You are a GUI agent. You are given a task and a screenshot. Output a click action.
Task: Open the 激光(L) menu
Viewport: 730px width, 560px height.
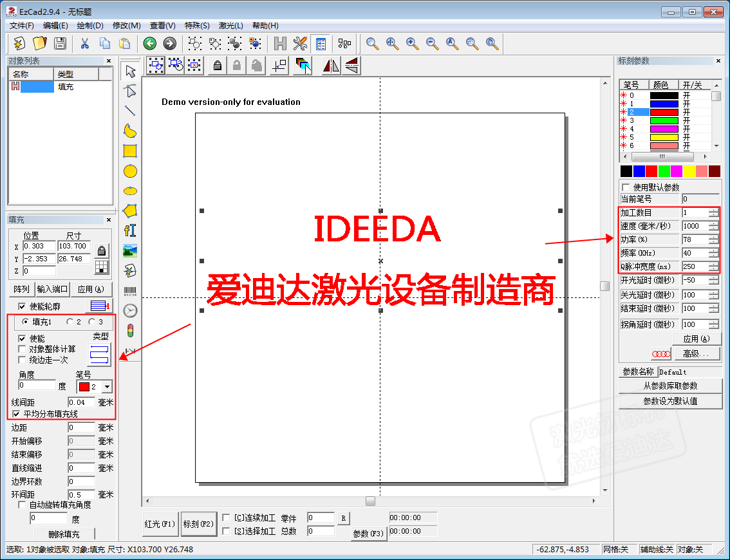(x=231, y=26)
